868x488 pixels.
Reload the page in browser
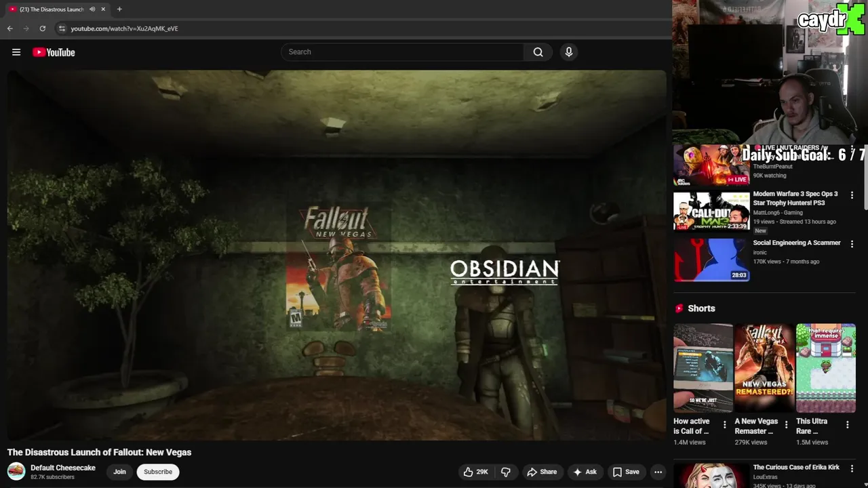pyautogui.click(x=42, y=28)
